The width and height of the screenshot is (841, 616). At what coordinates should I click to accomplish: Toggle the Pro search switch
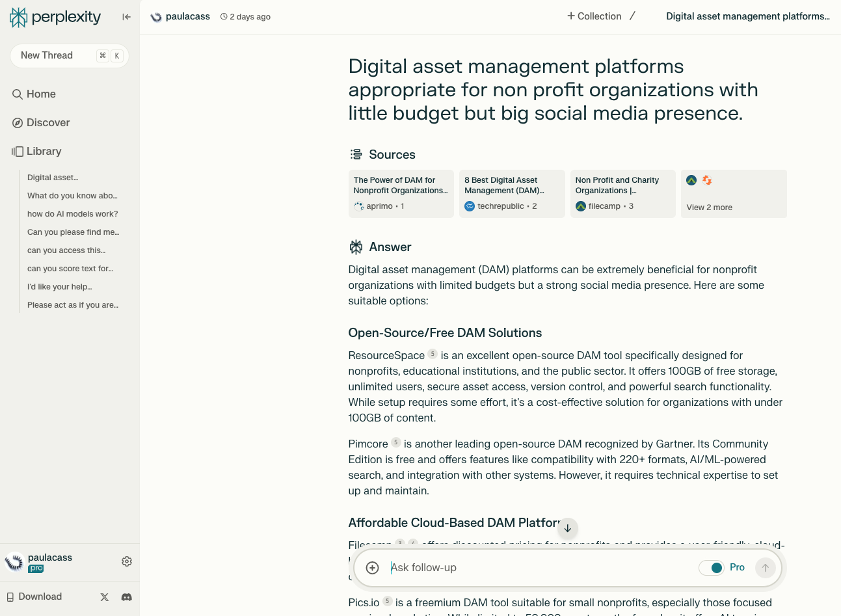(x=712, y=568)
